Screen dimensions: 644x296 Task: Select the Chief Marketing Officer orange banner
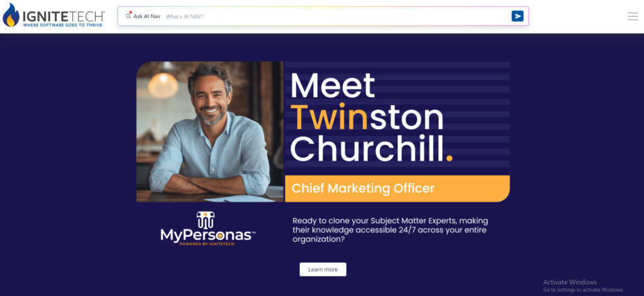[x=397, y=189]
